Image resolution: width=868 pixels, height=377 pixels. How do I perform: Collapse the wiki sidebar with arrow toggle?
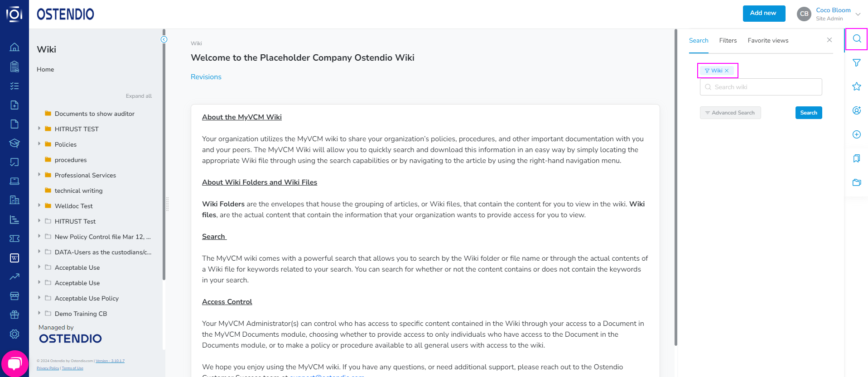click(x=164, y=39)
